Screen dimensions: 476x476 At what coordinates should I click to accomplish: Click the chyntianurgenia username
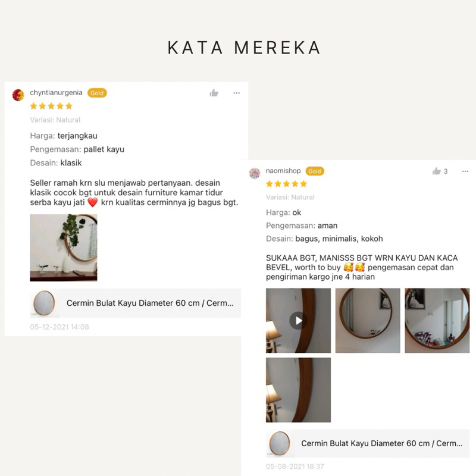56,93
